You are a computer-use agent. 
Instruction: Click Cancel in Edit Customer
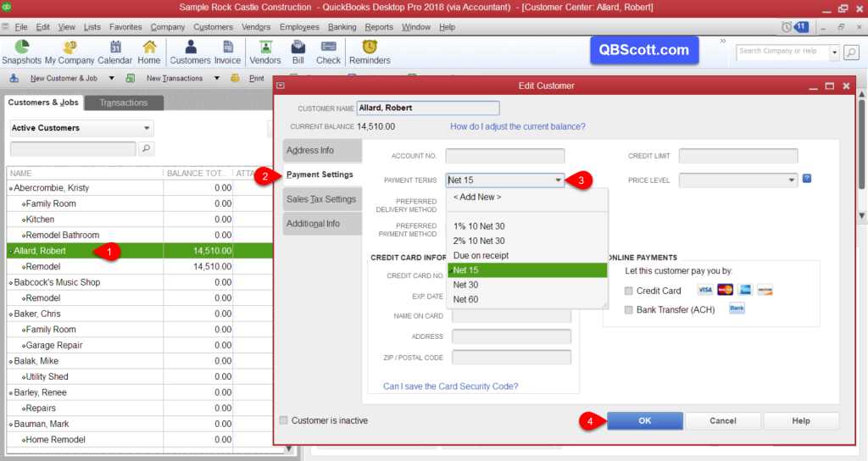pos(723,420)
